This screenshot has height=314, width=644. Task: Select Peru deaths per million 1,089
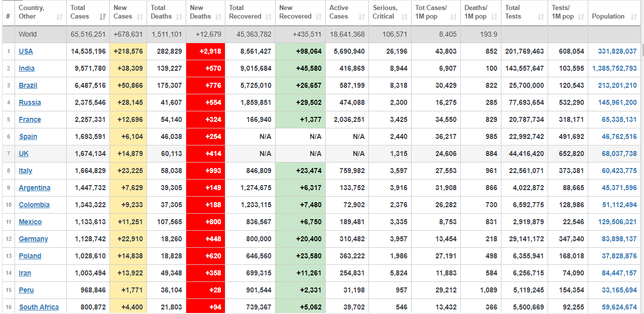481,290
